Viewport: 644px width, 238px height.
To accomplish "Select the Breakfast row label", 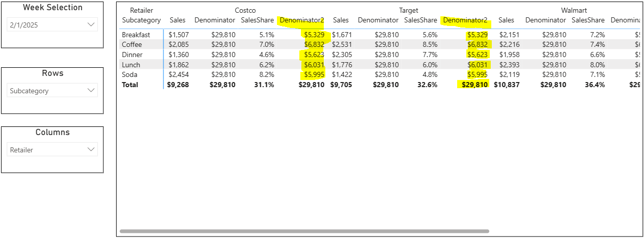I will pos(136,35).
